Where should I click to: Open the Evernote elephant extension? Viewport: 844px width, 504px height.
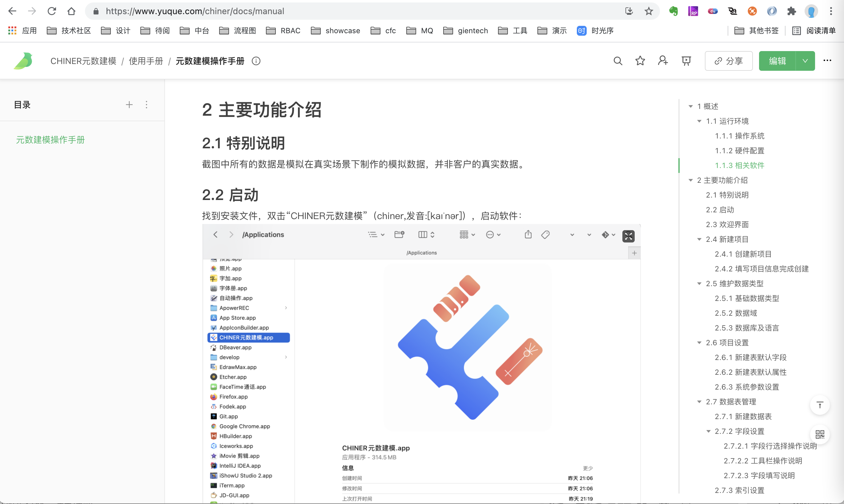pyautogui.click(x=673, y=11)
